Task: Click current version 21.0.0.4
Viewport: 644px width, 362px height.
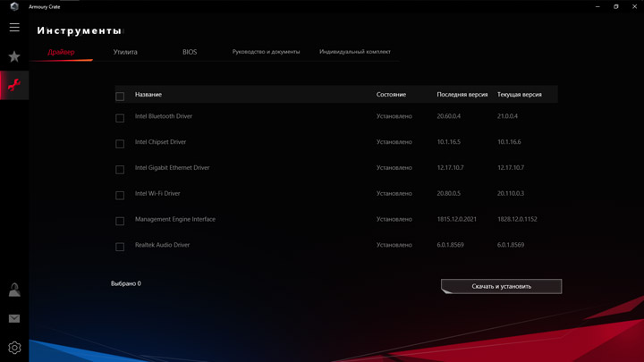Action: point(507,116)
